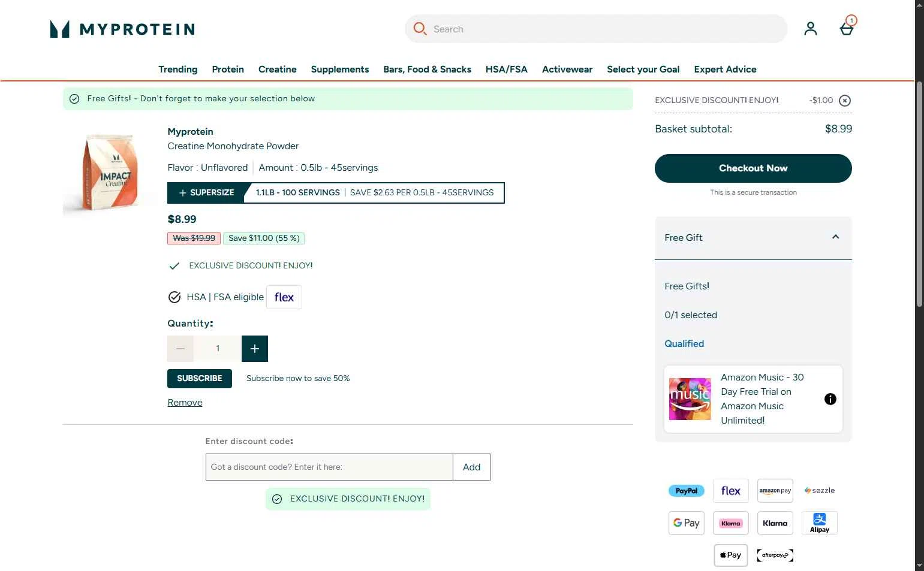Screen dimensions: 924x571
Task: Collapse the Free Gift section chevron
Action: [x=836, y=237]
